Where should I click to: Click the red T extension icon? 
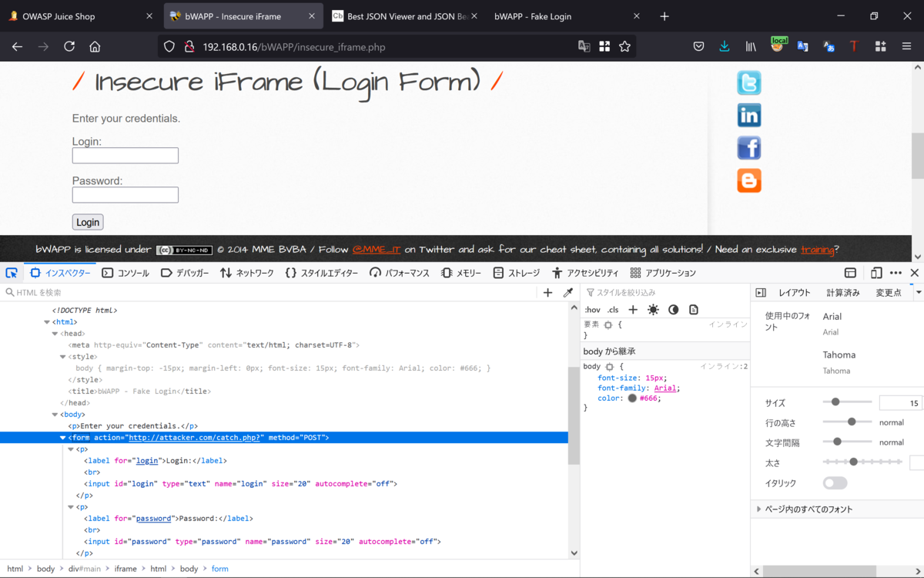854,46
